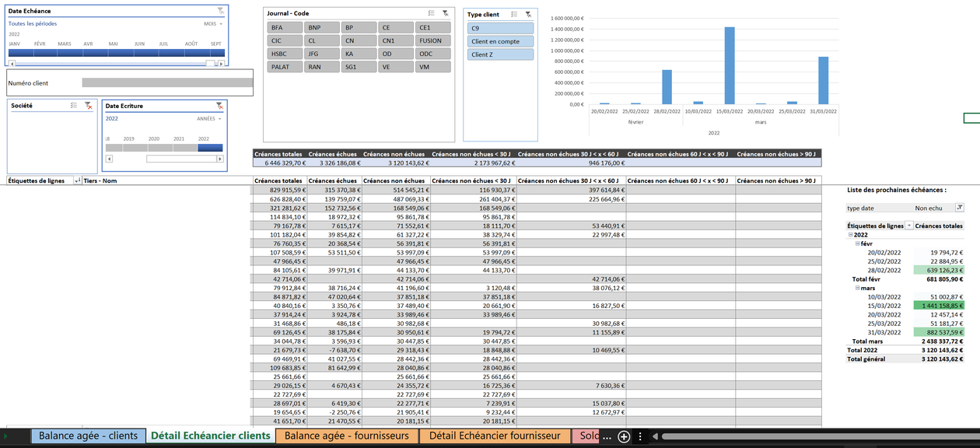Viewport: 980px width, 448px height.
Task: Select C9 in Type client slicer
Action: click(500, 28)
